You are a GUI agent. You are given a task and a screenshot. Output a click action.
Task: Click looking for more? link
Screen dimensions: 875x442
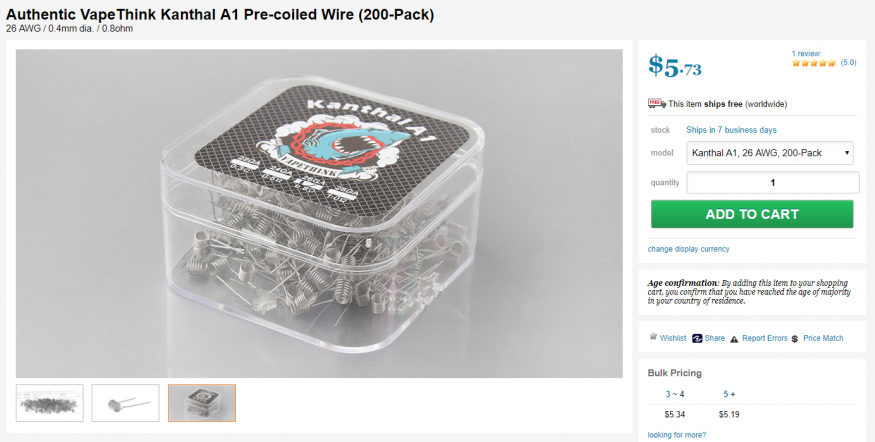pos(676,435)
